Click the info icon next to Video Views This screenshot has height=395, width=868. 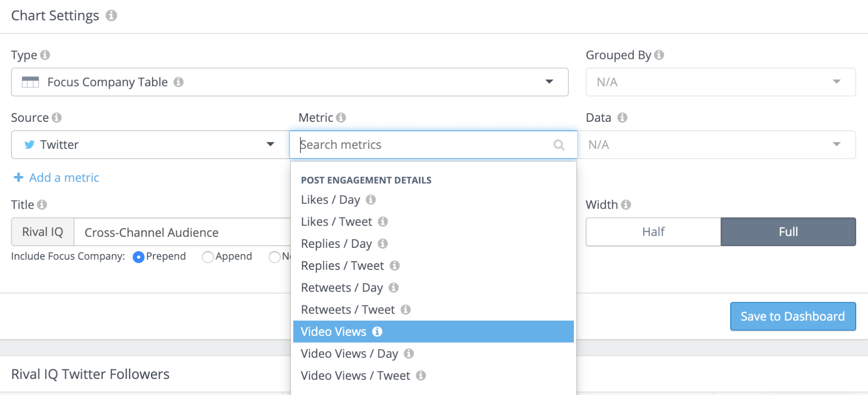pyautogui.click(x=377, y=332)
